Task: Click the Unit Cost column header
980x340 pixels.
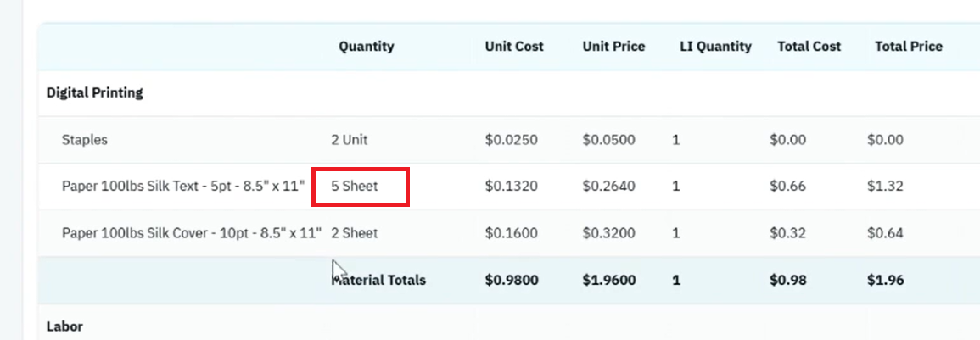Action: 513,47
